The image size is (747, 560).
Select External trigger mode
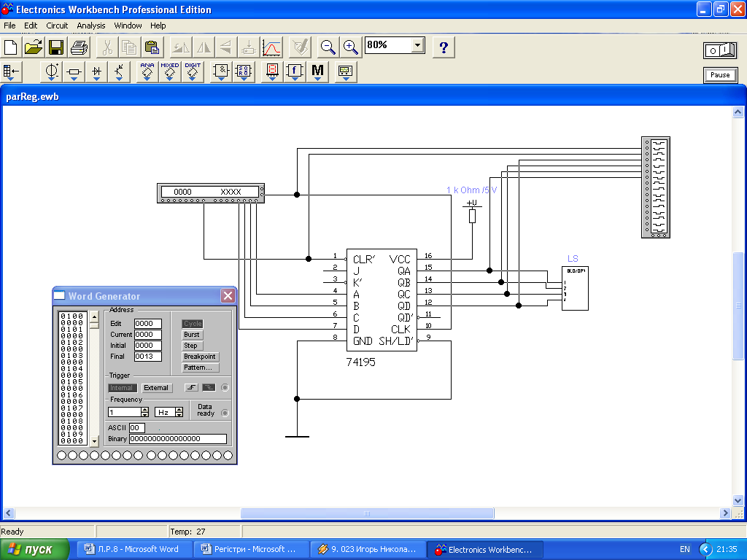156,388
